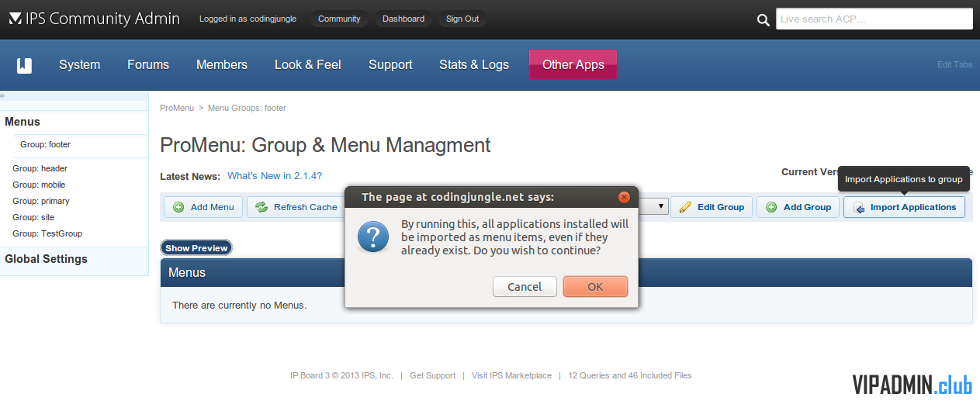Click IP.Board 3 footer text link
Image resolution: width=980 pixels, height=411 pixels.
[x=341, y=375]
